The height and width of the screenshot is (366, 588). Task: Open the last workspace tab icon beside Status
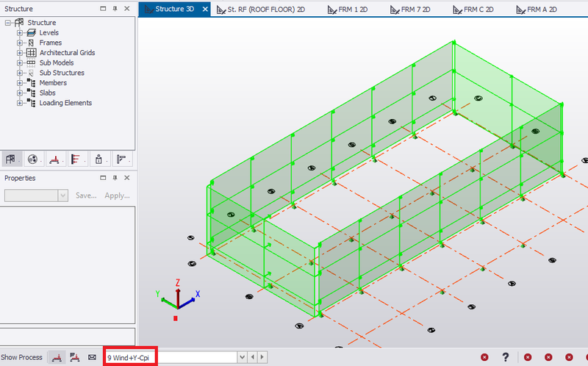pos(121,159)
